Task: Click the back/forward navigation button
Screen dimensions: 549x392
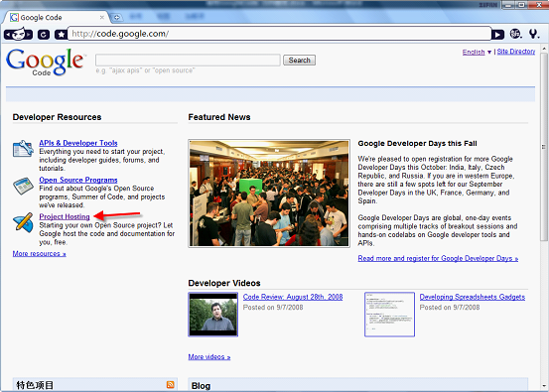Action: 18,35
